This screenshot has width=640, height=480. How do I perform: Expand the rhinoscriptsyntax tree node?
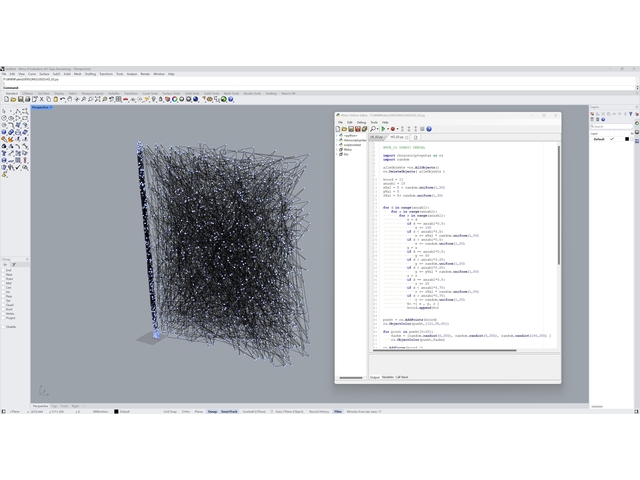coord(337,140)
